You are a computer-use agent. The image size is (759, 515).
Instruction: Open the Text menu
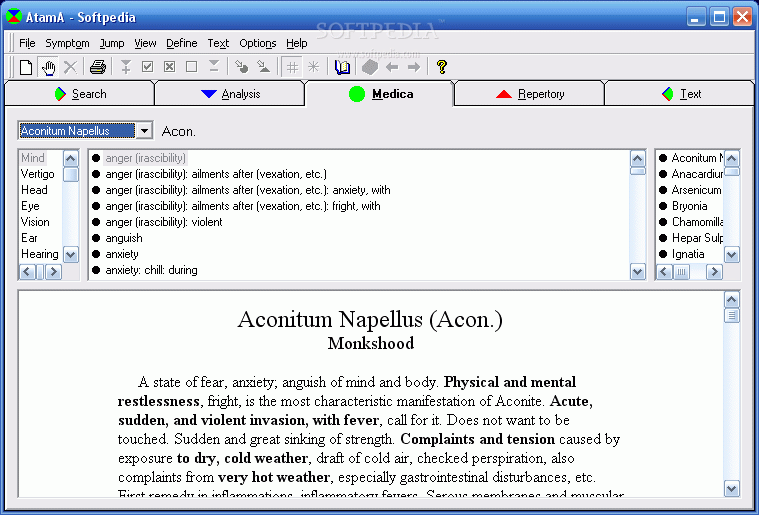click(x=218, y=43)
